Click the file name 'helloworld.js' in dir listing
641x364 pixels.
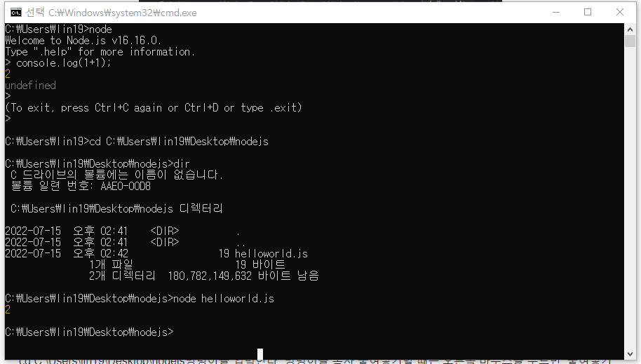coord(271,254)
